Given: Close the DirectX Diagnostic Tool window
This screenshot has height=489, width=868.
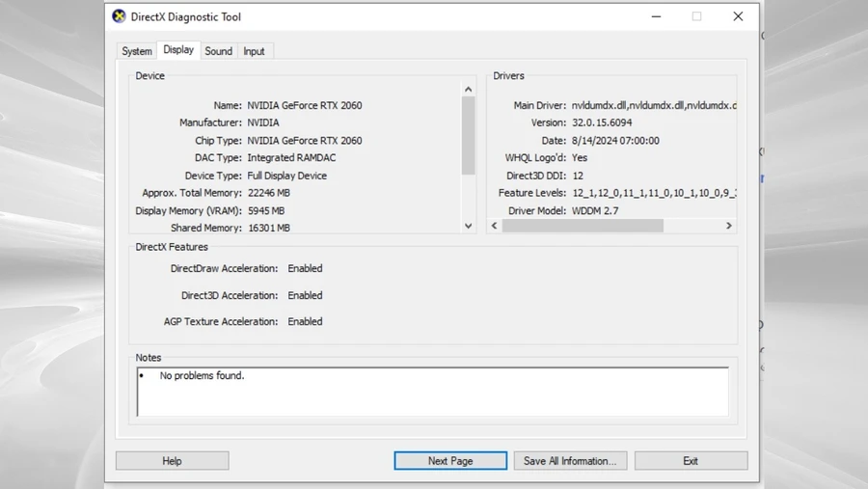Looking at the screenshot, I should click(x=738, y=16).
